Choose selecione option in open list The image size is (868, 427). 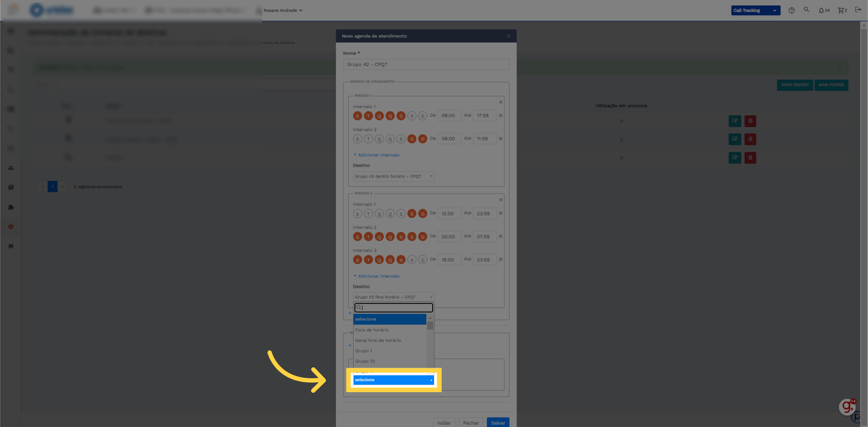pos(390,319)
